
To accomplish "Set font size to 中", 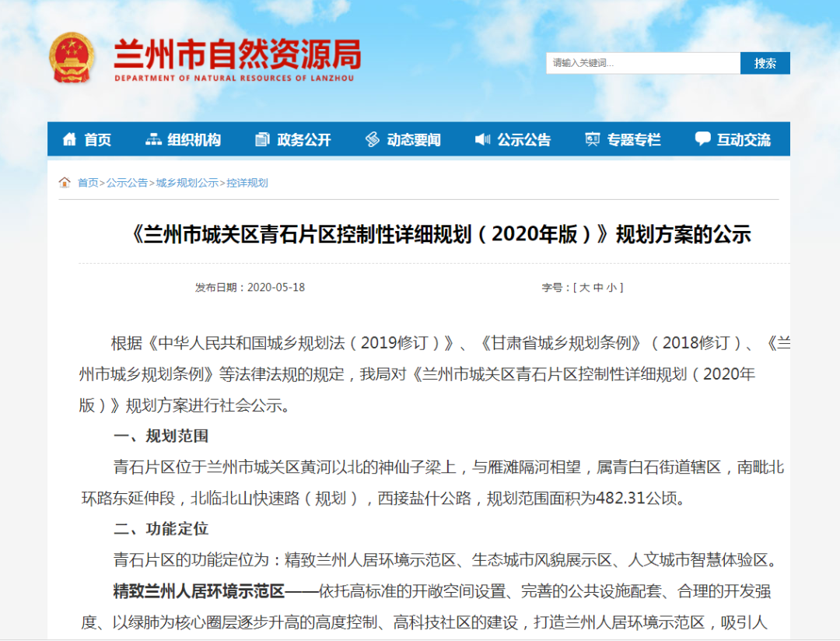I will (598, 288).
